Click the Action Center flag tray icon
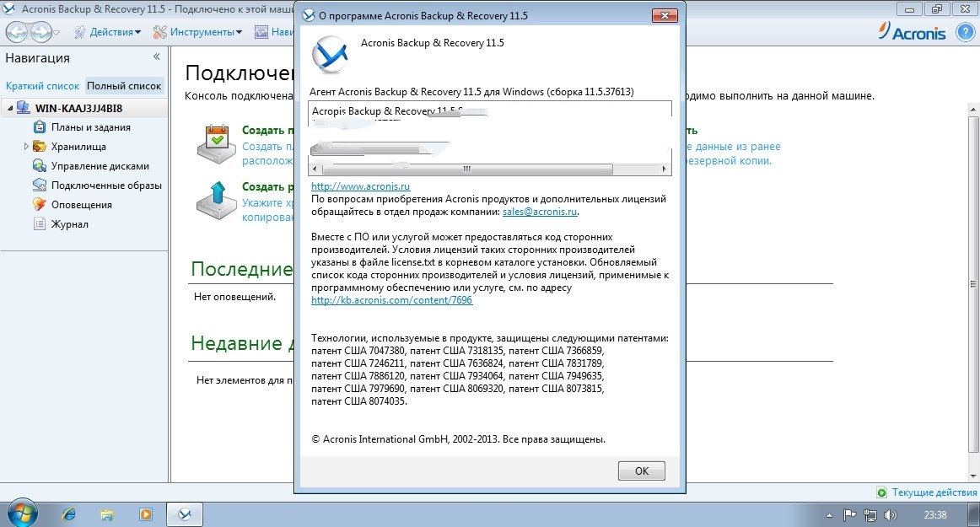980x527 pixels. (849, 515)
